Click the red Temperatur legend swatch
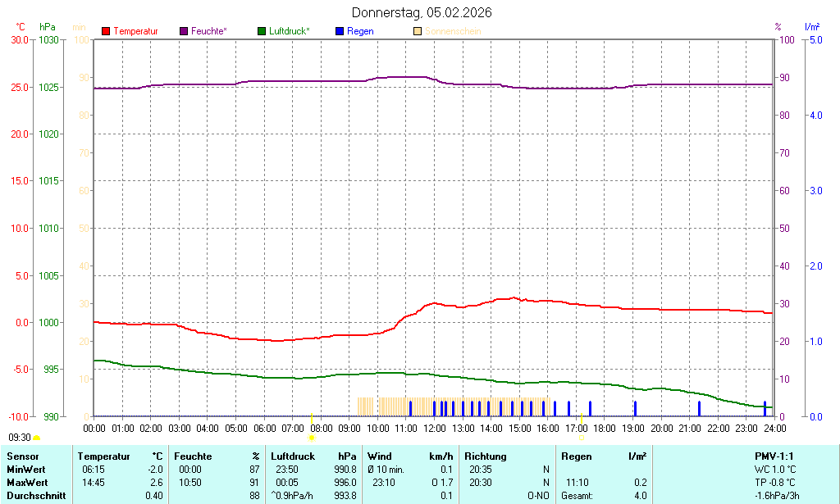The image size is (840, 504). (x=106, y=31)
